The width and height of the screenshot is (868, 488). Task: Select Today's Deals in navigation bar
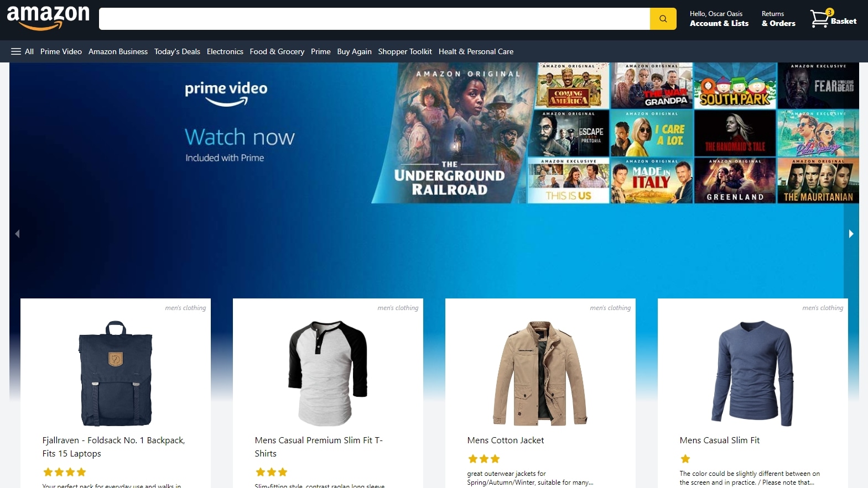click(177, 51)
